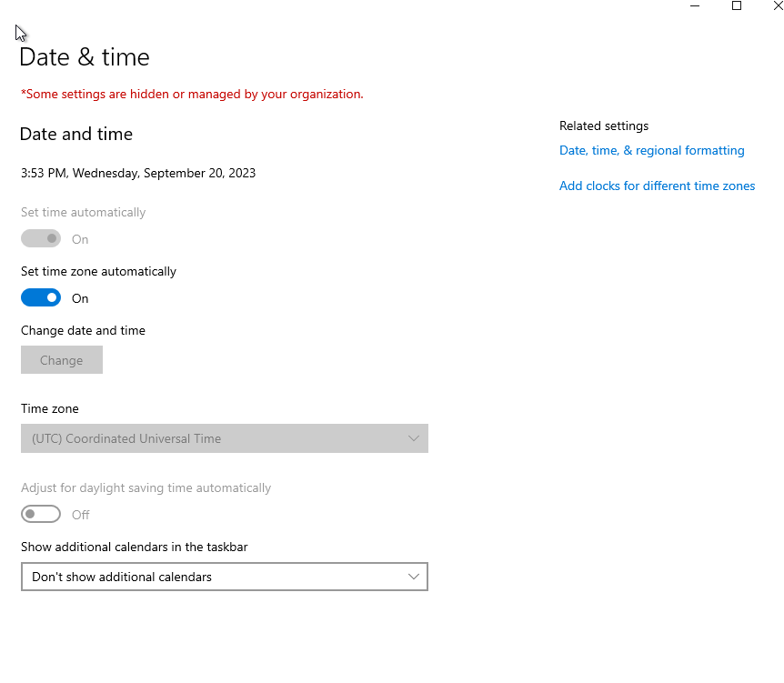This screenshot has height=683, width=784.
Task: Select "Don't show additional calendars" combo box
Action: pos(224,577)
